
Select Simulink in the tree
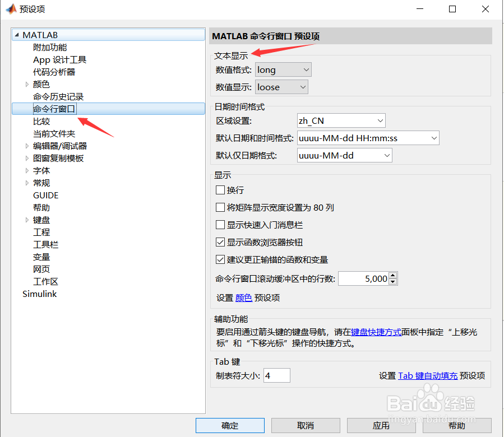click(x=40, y=294)
